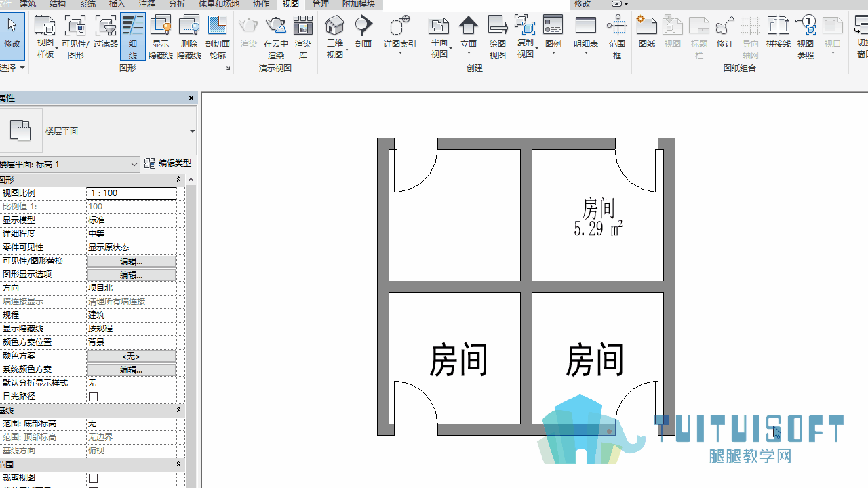Click 编辑... for 可见性/图形替换
The height and width of the screenshot is (488, 868).
132,261
